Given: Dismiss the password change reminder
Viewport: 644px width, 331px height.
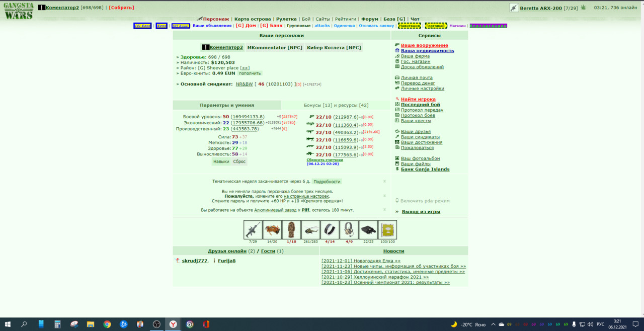Looking at the screenshot, I should pos(385,196).
